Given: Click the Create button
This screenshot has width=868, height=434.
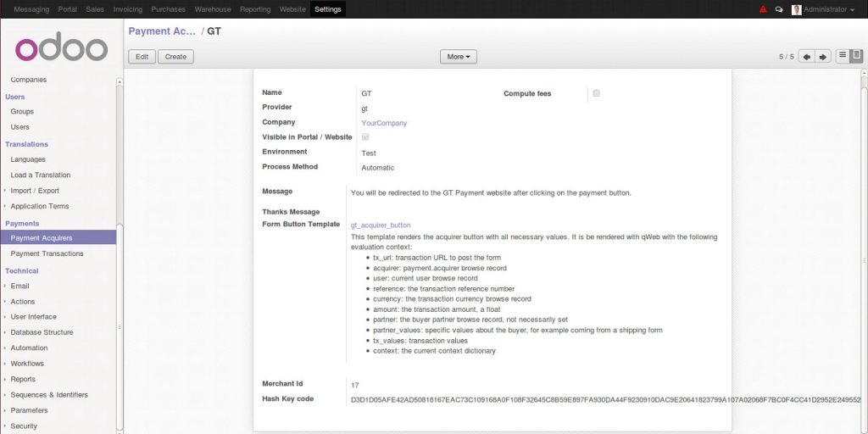Looking at the screenshot, I should click(x=175, y=57).
